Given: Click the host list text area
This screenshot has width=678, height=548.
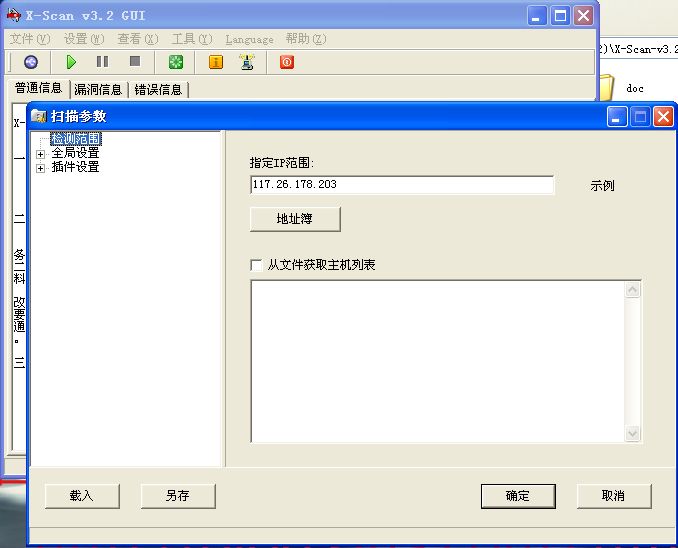Looking at the screenshot, I should point(438,361).
